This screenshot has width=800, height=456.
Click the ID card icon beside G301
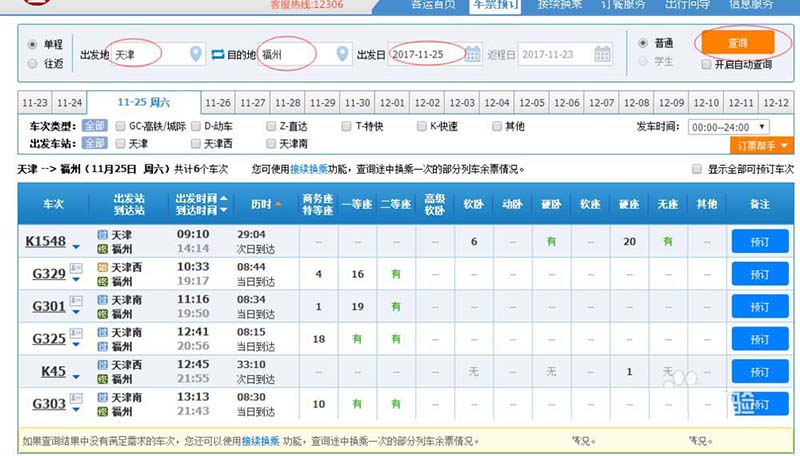76,300
